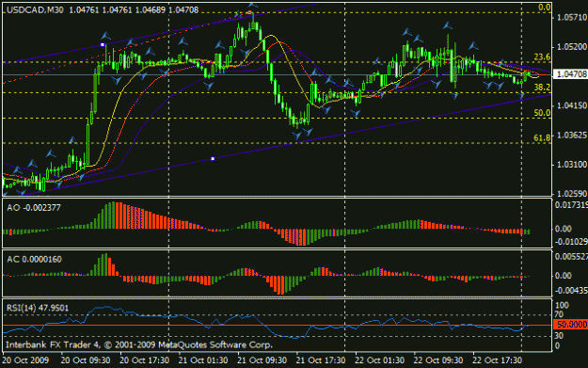Click the 20 Oct 09:30 time label
The image size is (588, 368).
click(x=86, y=360)
